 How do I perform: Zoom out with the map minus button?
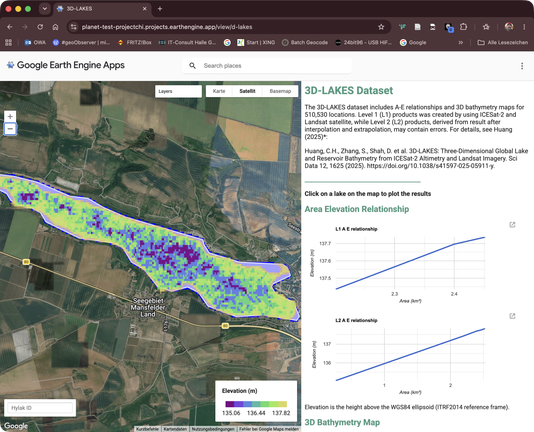(10, 129)
